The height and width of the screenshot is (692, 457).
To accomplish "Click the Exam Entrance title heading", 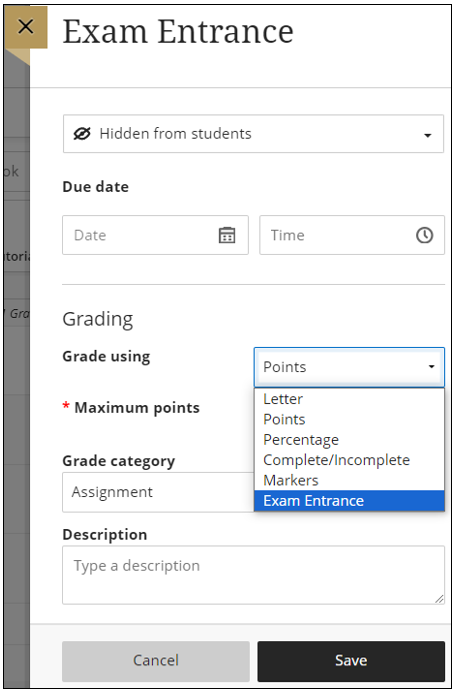I will click(178, 31).
